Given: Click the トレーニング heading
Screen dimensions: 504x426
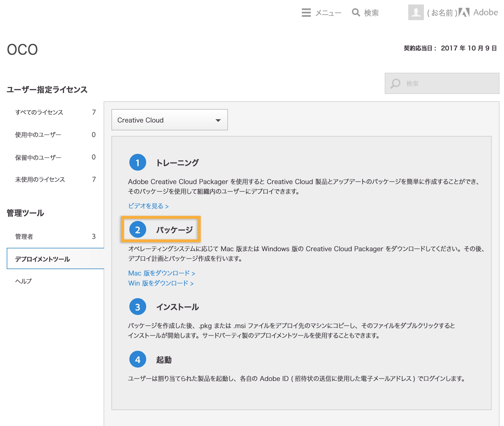Looking at the screenshot, I should tap(178, 163).
